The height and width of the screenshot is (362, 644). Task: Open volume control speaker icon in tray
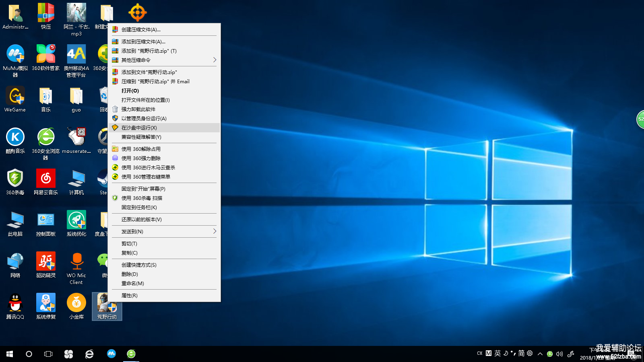point(559,354)
